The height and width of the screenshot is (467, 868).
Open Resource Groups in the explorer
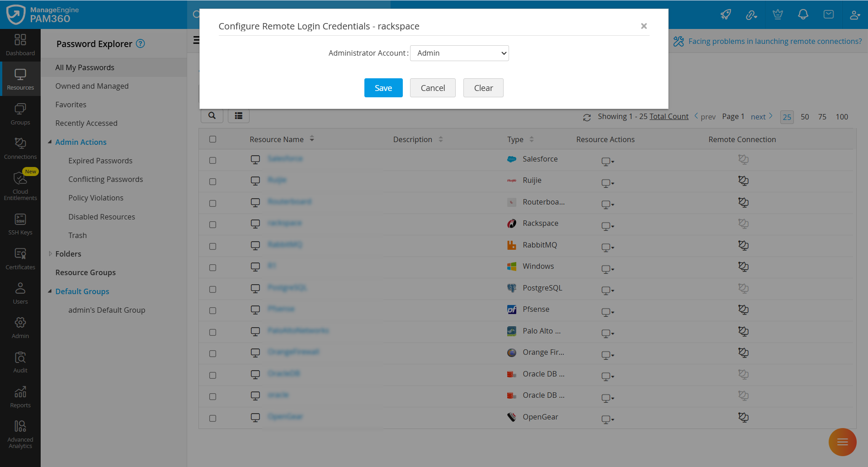[85, 272]
